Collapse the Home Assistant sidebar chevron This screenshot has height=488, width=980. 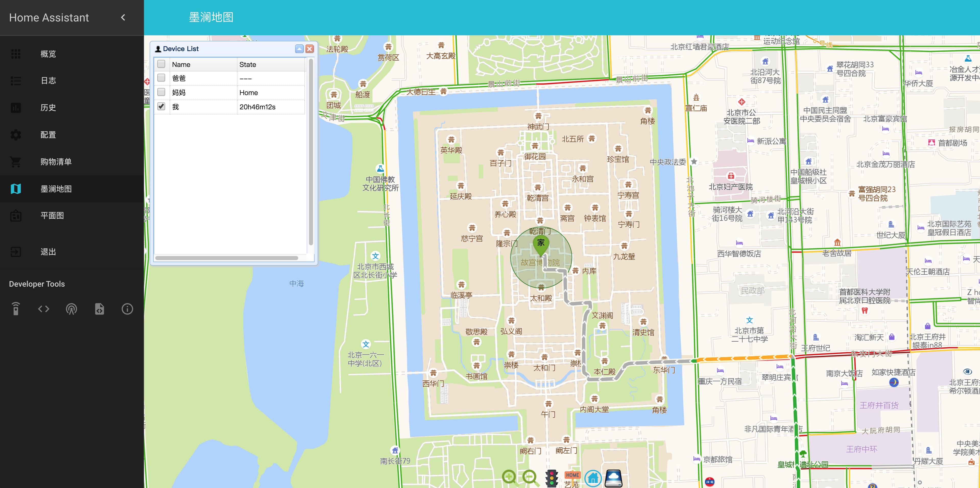point(123,18)
